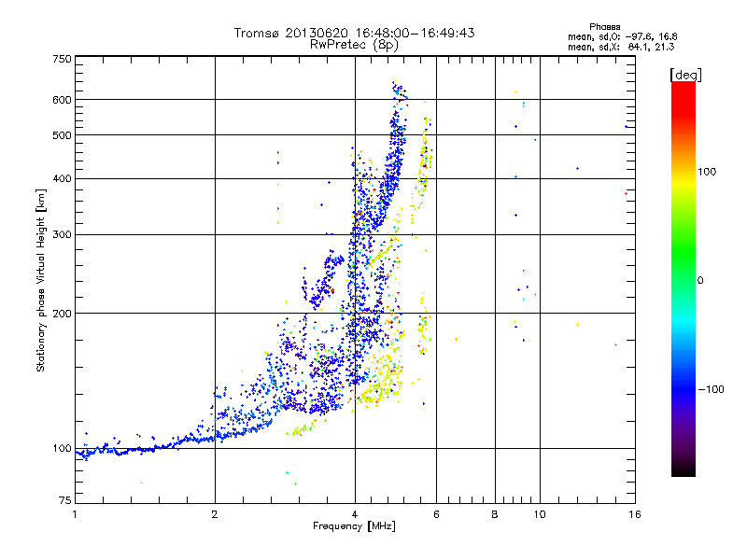Click the "Phases" statistics heading
747x560 pixels.
(604, 27)
